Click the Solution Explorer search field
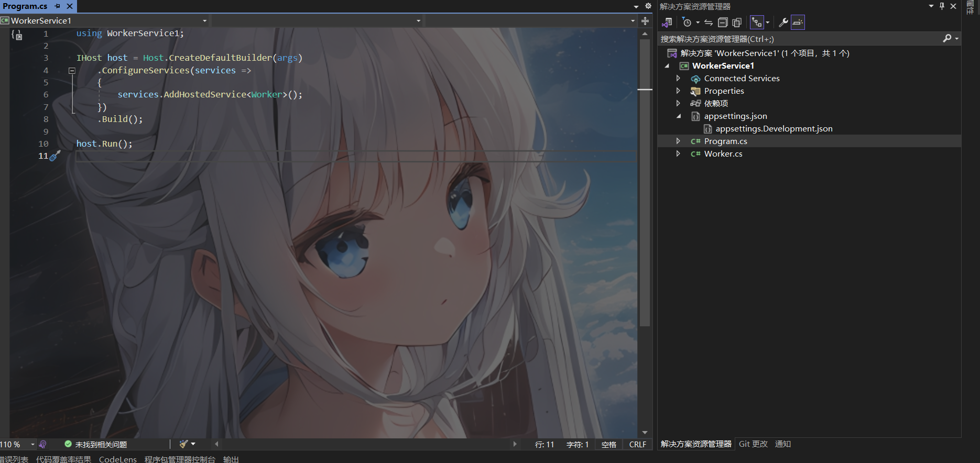Image resolution: width=980 pixels, height=463 pixels. [x=799, y=39]
